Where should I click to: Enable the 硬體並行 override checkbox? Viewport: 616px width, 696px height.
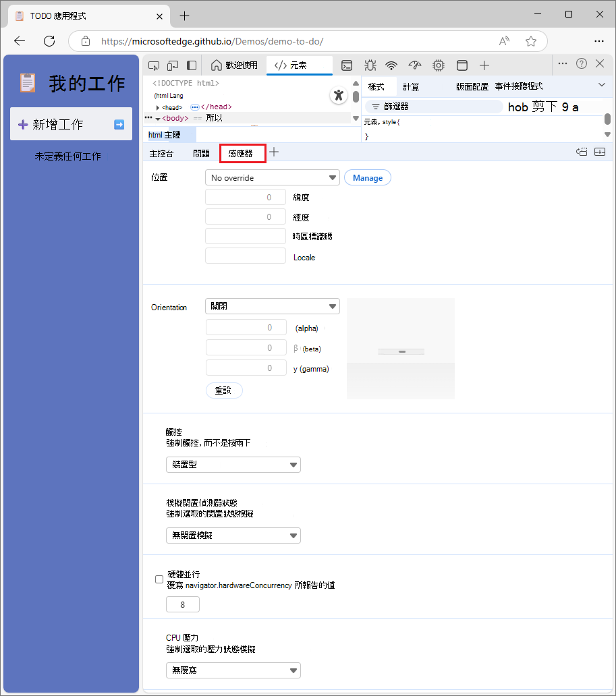pos(159,579)
